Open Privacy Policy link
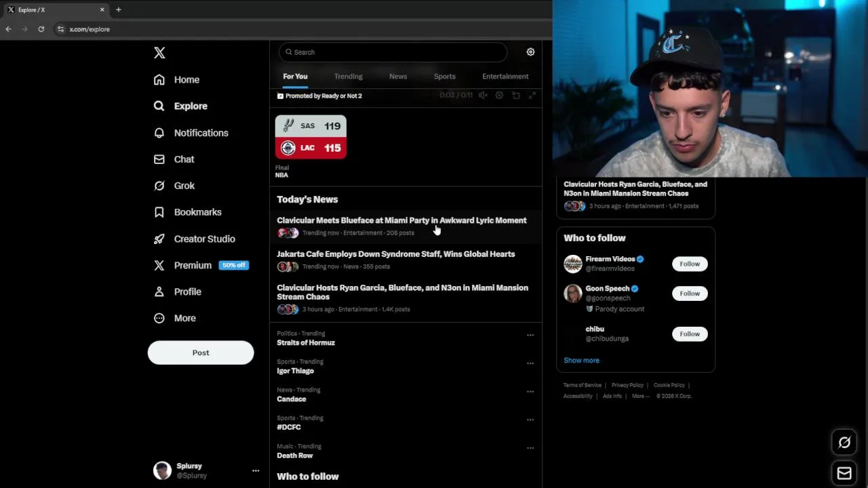This screenshot has width=868, height=488. (x=627, y=385)
